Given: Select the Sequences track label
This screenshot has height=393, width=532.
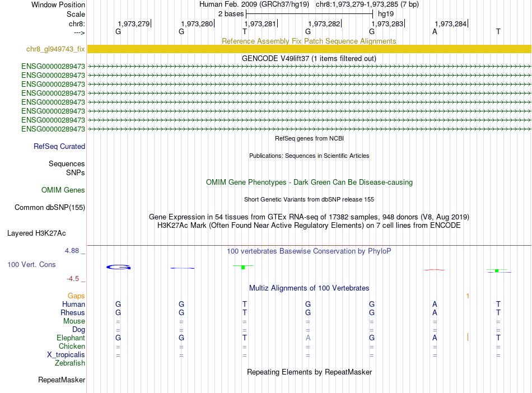Looking at the screenshot, I should pyautogui.click(x=67, y=163).
